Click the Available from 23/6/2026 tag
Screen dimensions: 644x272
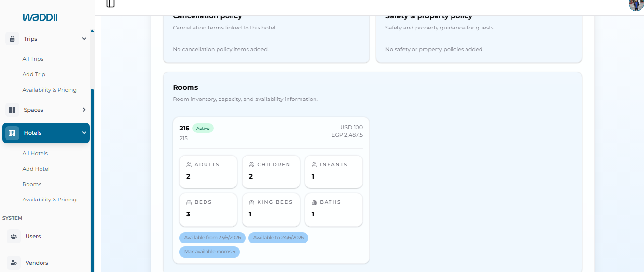tap(212, 238)
